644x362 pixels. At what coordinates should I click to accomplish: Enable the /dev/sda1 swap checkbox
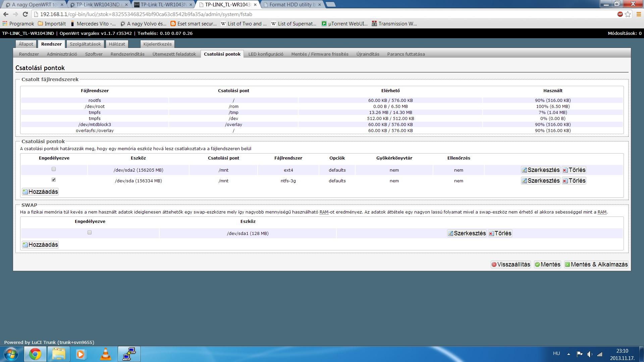(x=90, y=233)
